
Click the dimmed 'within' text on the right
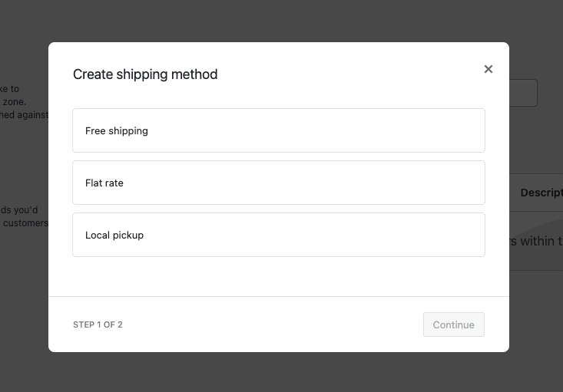click(537, 242)
